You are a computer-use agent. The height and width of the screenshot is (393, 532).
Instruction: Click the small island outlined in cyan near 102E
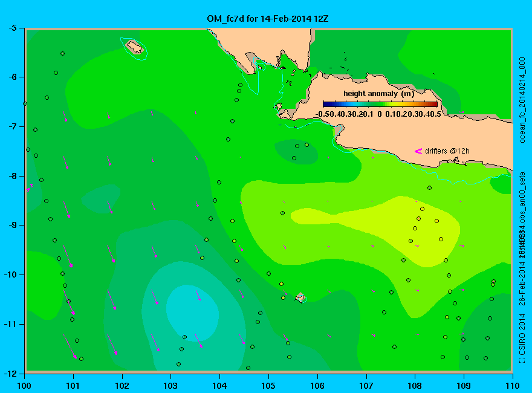(x=135, y=47)
